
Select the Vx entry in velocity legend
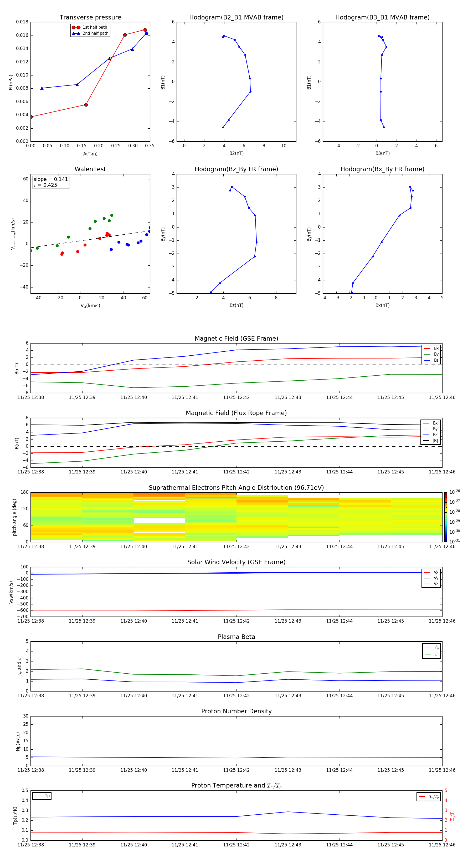pyautogui.click(x=431, y=572)
